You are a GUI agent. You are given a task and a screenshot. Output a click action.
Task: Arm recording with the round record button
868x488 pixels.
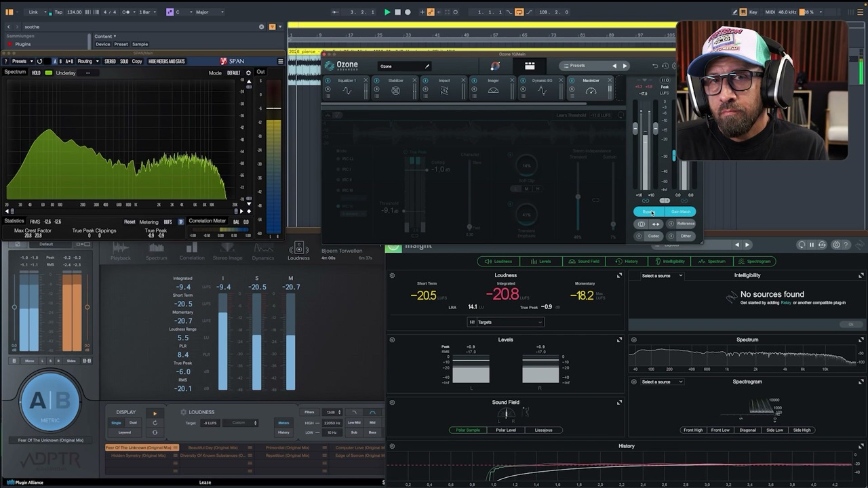tap(408, 12)
